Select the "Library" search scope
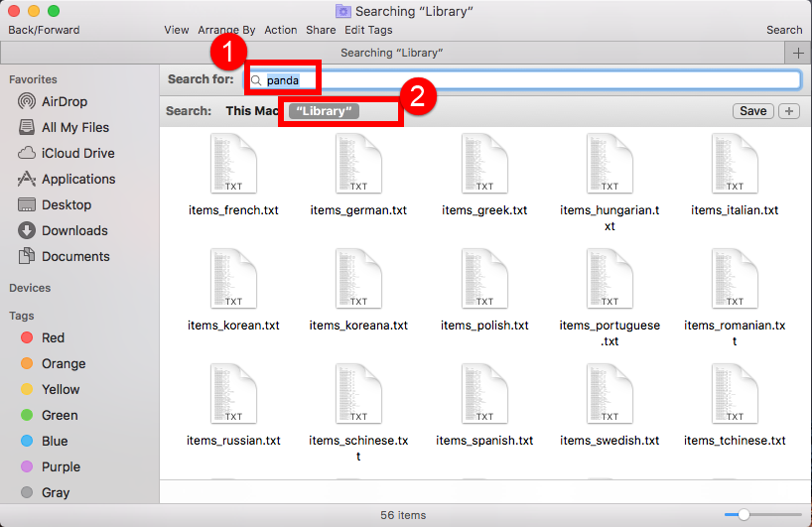 pos(325,111)
